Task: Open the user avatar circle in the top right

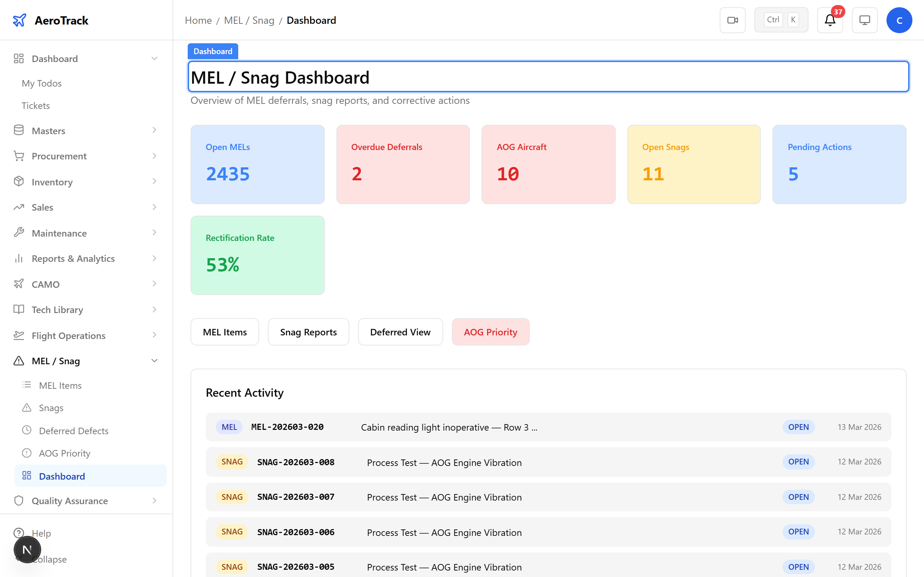Action: pos(899,20)
